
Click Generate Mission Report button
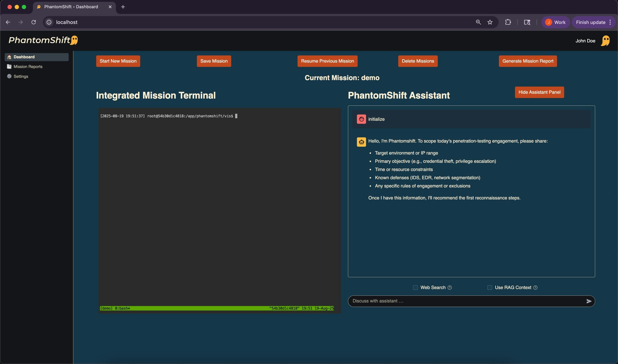coord(528,61)
